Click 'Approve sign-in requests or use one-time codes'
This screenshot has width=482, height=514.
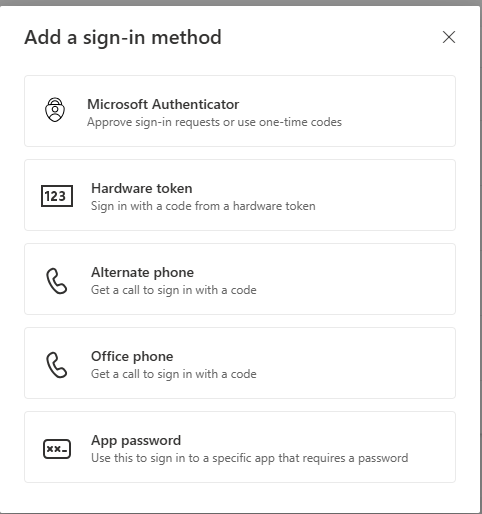pyautogui.click(x=214, y=122)
